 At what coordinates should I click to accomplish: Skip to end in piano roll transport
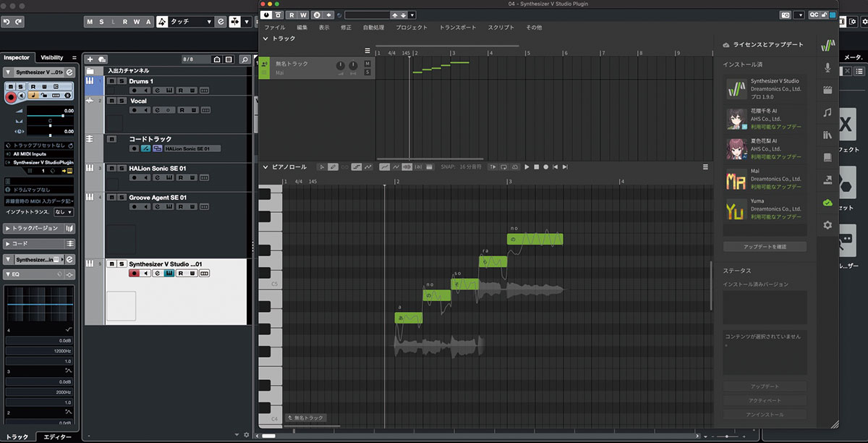coord(564,166)
